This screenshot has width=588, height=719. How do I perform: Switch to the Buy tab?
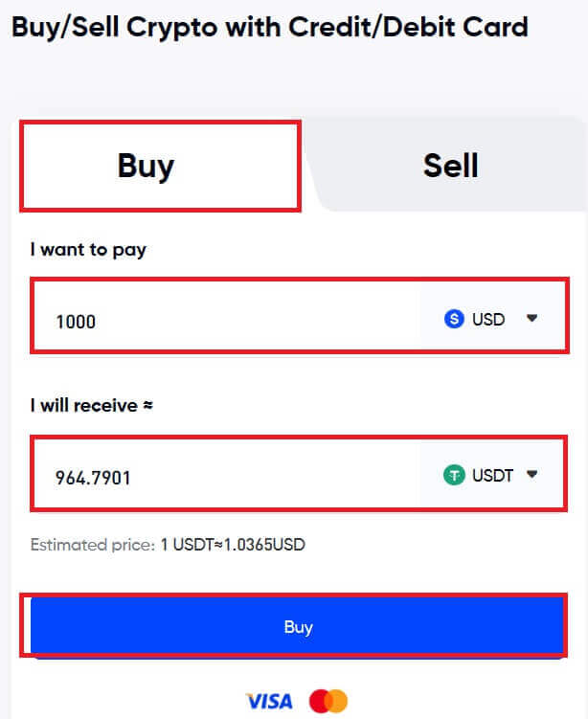pos(147,166)
